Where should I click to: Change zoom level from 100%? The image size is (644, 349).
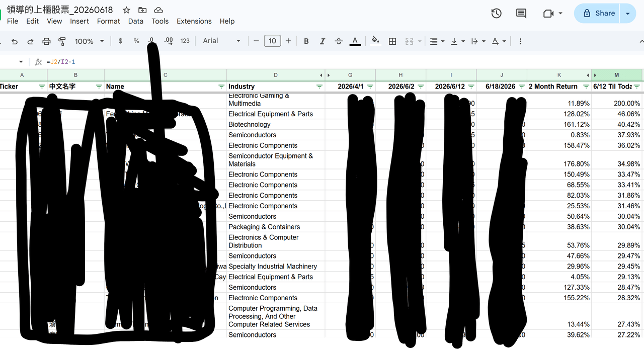pyautogui.click(x=89, y=41)
